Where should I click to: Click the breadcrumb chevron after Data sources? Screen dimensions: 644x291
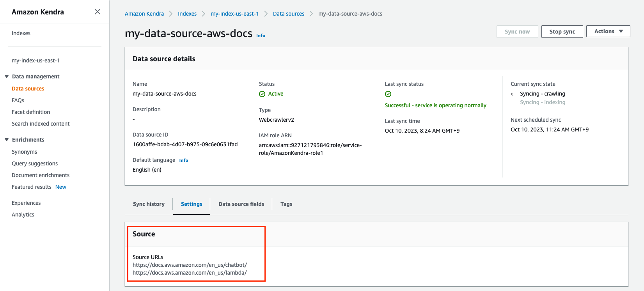tap(311, 14)
